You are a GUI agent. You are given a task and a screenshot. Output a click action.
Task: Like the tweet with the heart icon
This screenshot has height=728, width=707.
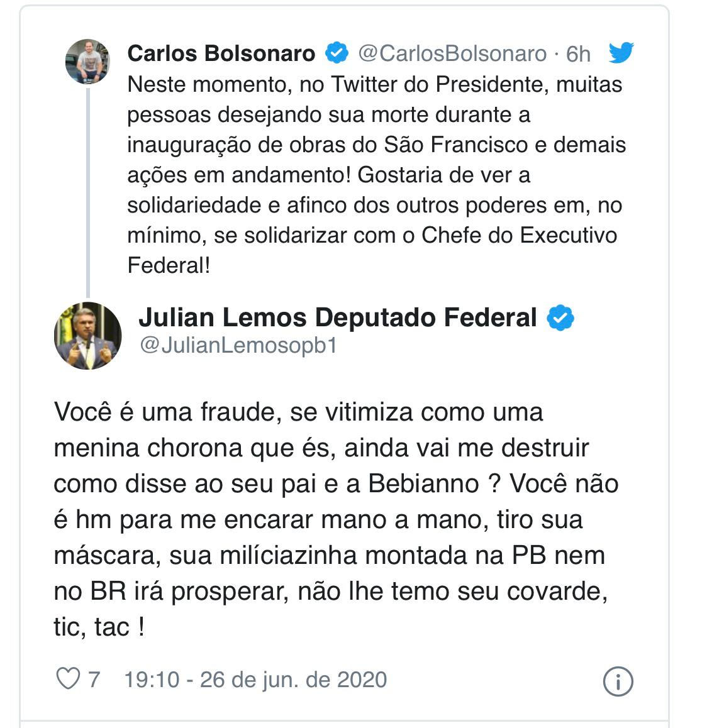click(x=69, y=678)
